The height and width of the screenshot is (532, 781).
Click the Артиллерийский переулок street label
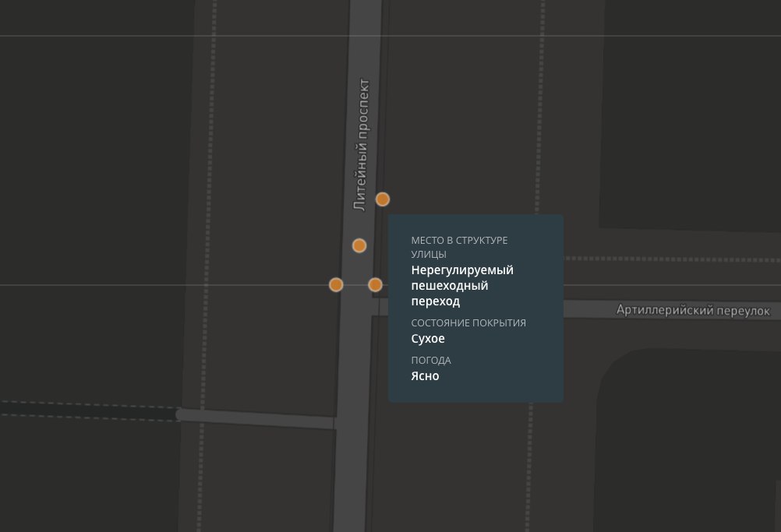(693, 310)
